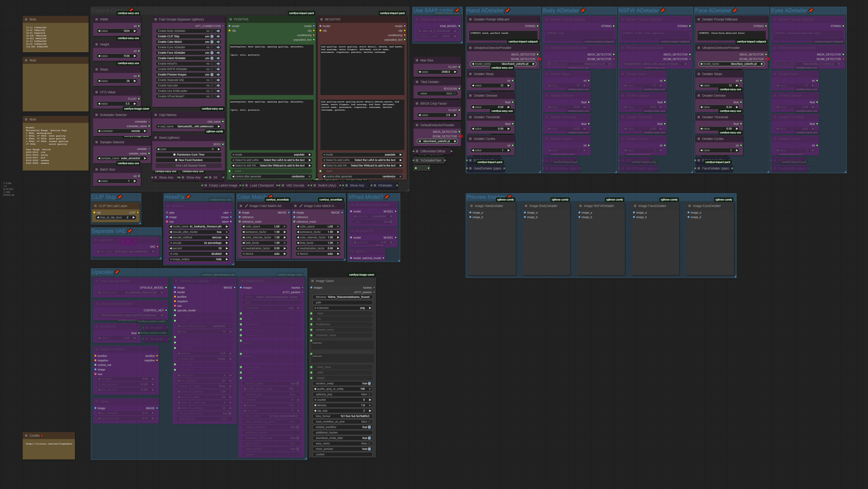Image resolution: width=868 pixels, height=489 pixels.
Task: Toggle Enable Body ADetailer switch
Action: pyautogui.click(x=212, y=31)
